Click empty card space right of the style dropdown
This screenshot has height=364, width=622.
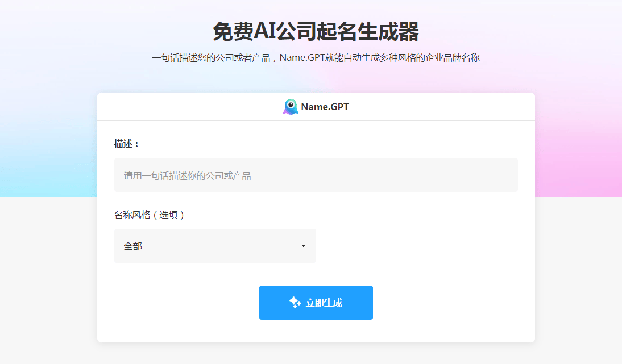tap(421, 246)
